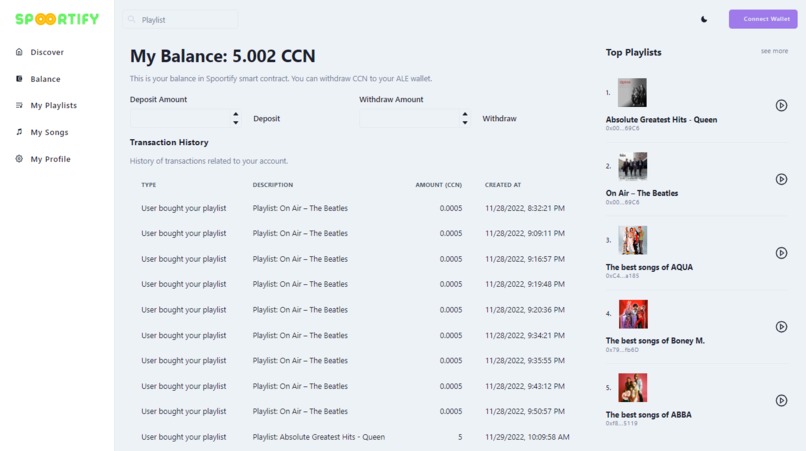Open the Queen album cover thumbnail
806x451 pixels.
[632, 93]
